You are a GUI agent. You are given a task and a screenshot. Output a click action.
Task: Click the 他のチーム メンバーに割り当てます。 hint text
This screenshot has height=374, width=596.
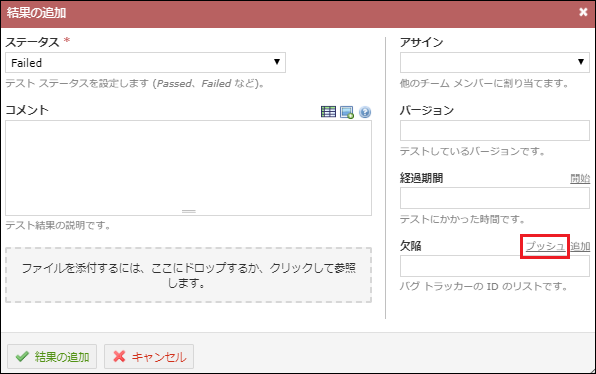click(484, 83)
